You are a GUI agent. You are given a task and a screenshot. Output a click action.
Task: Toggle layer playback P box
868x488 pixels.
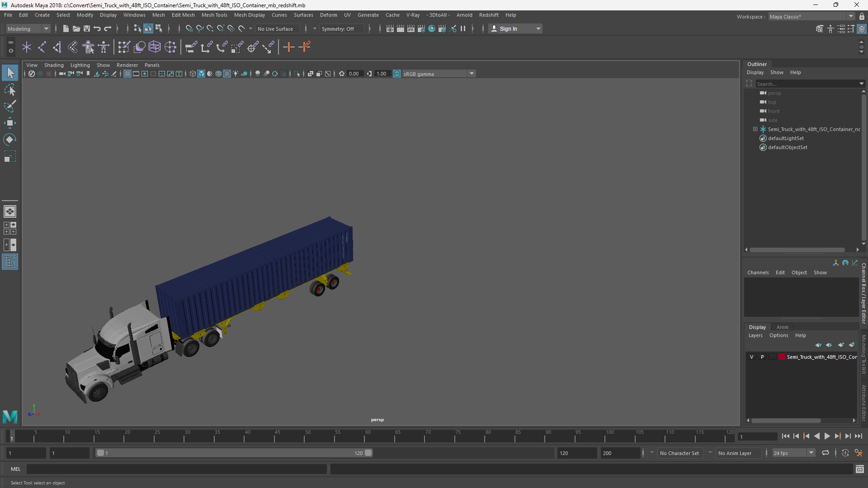click(762, 357)
